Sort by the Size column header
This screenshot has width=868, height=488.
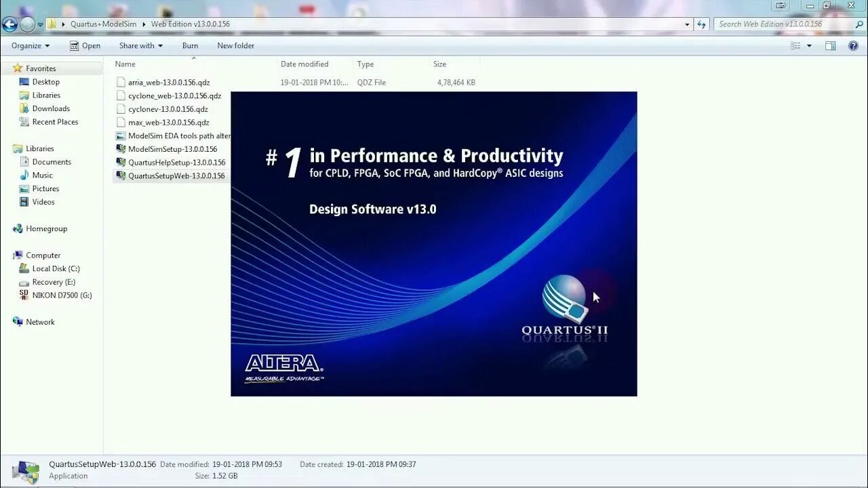440,64
